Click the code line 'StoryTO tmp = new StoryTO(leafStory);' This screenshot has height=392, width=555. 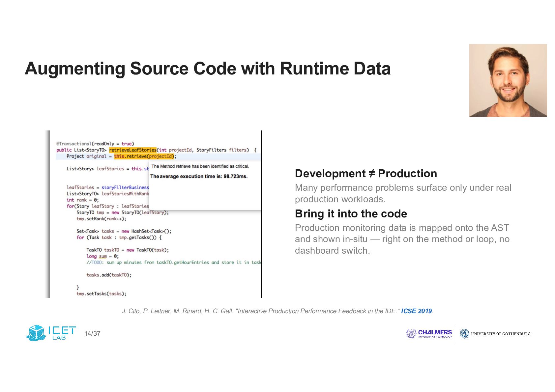[123, 212]
